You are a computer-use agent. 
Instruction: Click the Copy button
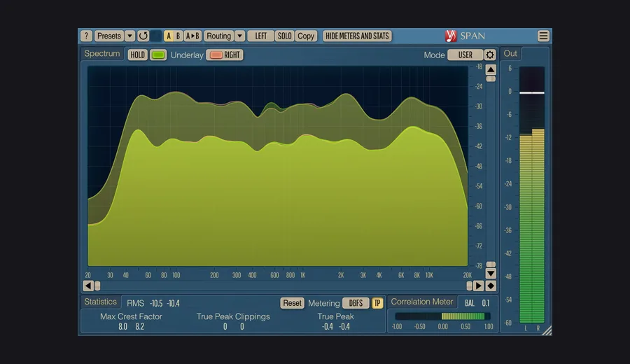point(306,36)
